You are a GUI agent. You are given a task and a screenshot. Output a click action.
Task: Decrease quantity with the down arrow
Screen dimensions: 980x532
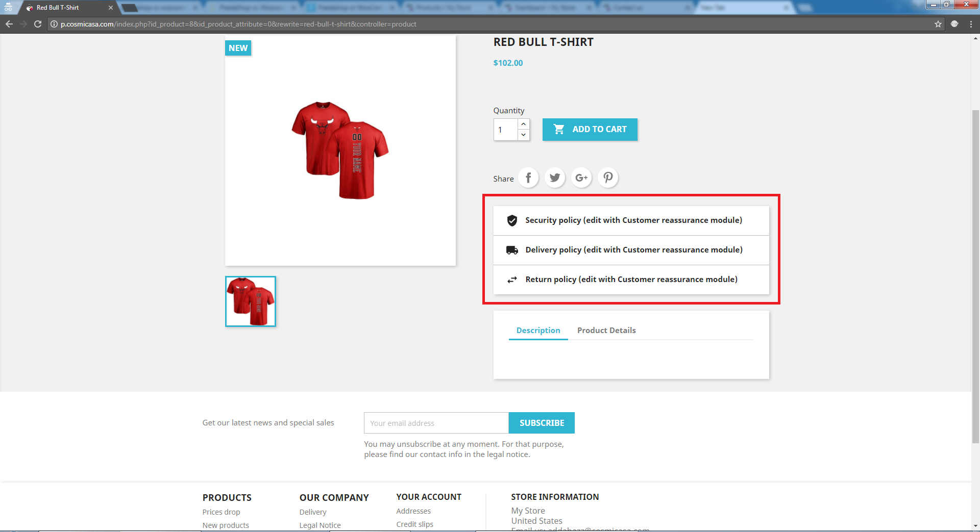524,135
